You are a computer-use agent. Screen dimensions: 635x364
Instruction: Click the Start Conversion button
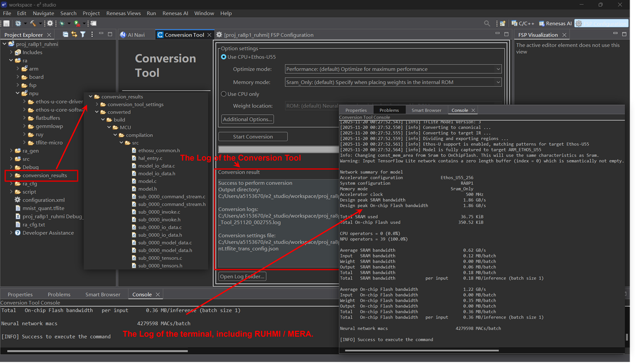click(x=253, y=137)
